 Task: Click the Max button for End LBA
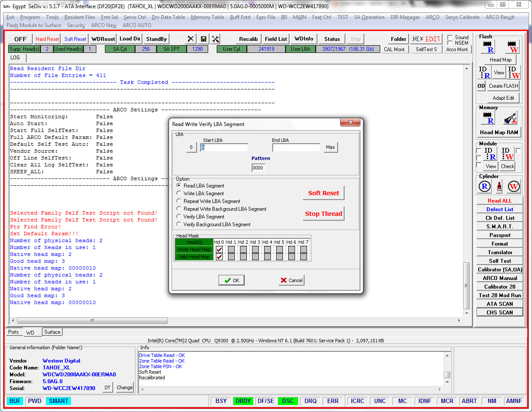[330, 147]
